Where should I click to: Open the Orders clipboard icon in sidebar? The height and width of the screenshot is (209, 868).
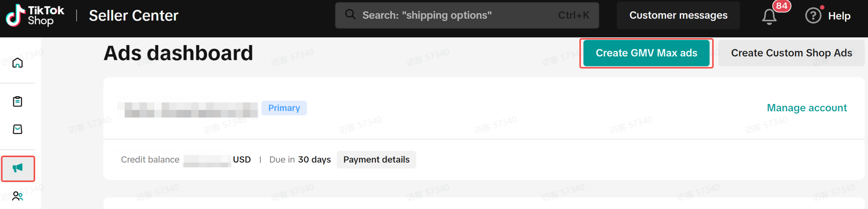click(x=17, y=101)
